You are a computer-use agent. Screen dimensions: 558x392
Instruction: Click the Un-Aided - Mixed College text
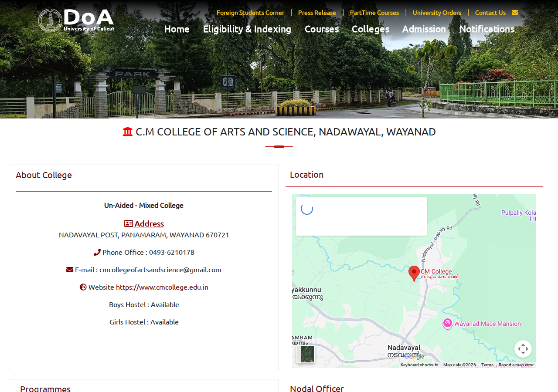tap(144, 205)
